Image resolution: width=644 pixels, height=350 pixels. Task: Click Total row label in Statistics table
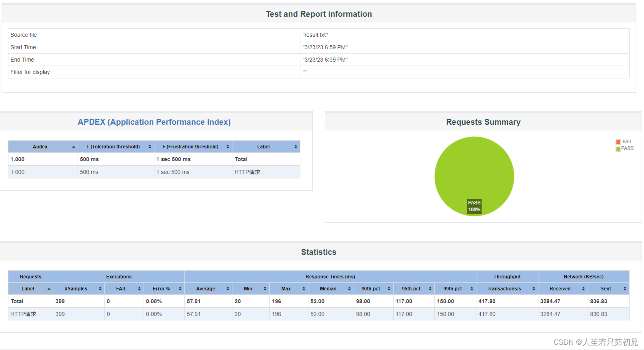[17, 301]
